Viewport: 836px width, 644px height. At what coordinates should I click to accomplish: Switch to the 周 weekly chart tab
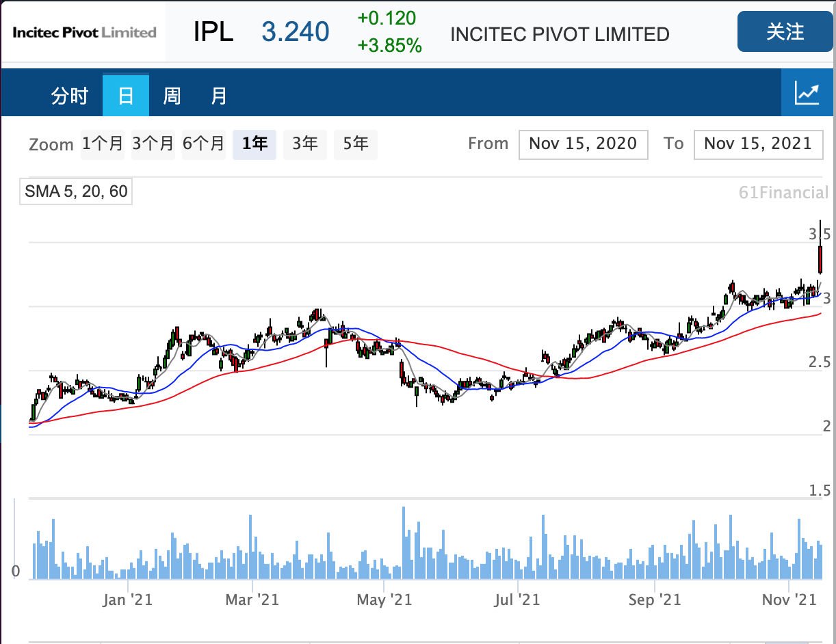(x=172, y=96)
